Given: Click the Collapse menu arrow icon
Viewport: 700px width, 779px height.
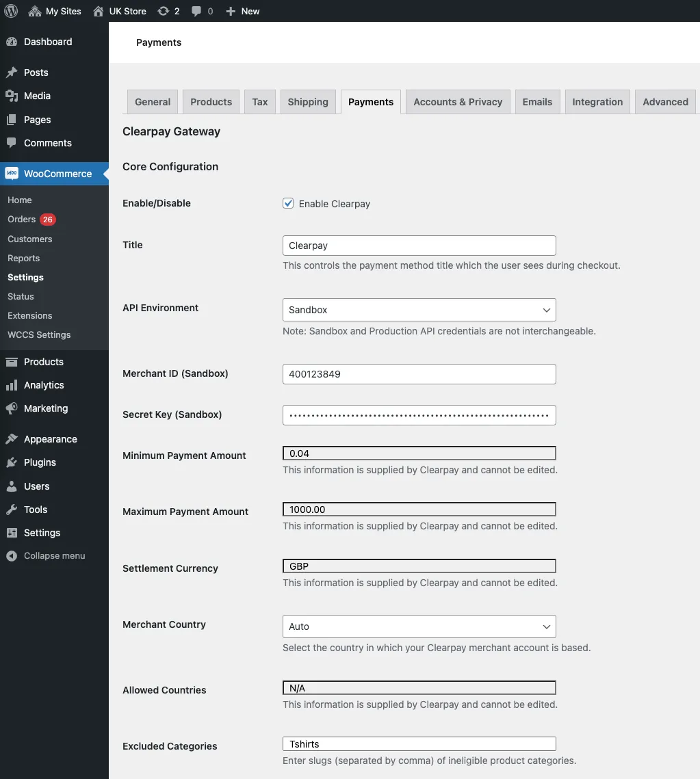Looking at the screenshot, I should click(12, 556).
